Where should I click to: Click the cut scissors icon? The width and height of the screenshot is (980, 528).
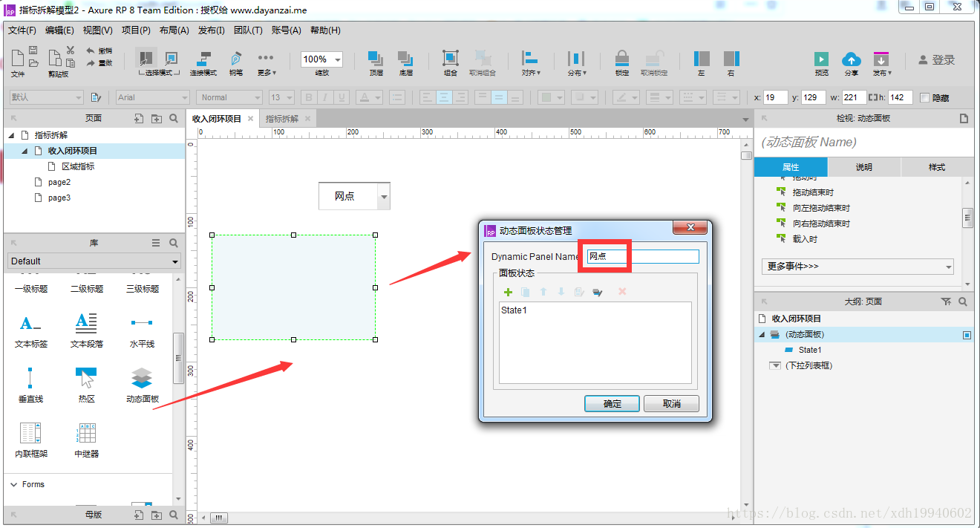(70, 50)
